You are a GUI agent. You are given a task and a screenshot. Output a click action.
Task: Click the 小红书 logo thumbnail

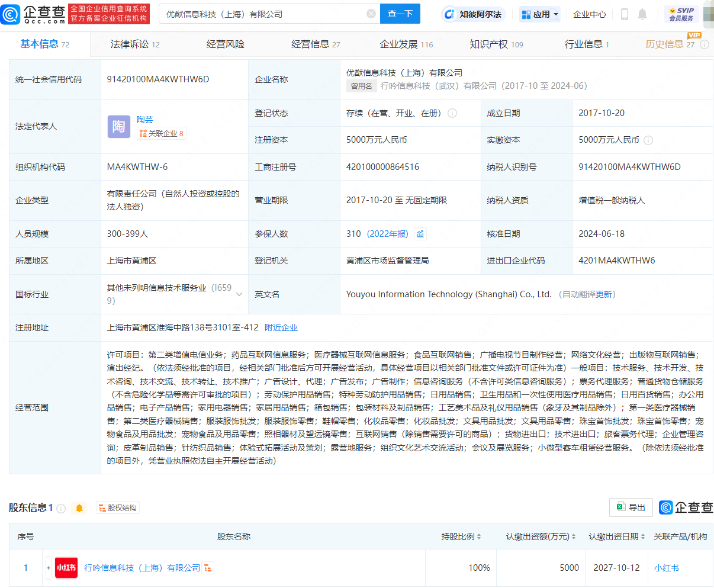(x=66, y=568)
